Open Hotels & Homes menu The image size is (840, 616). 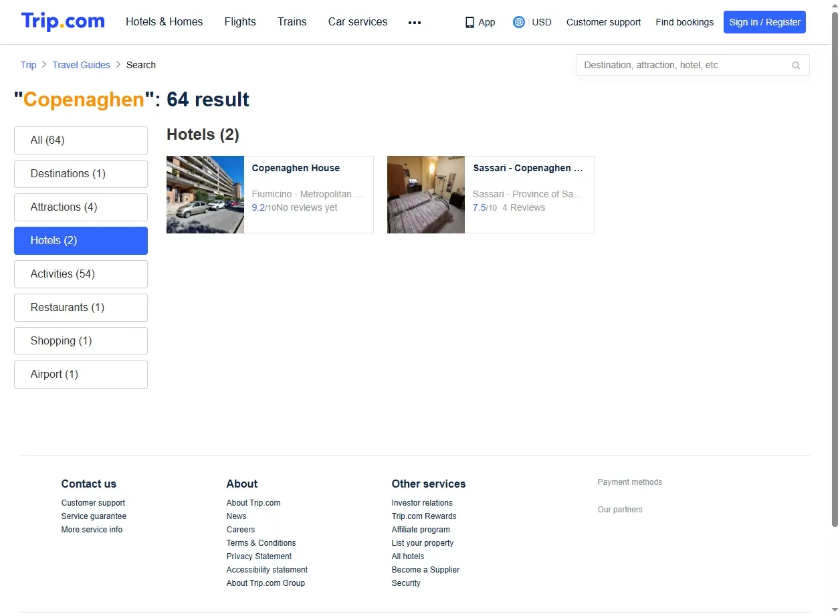click(165, 22)
